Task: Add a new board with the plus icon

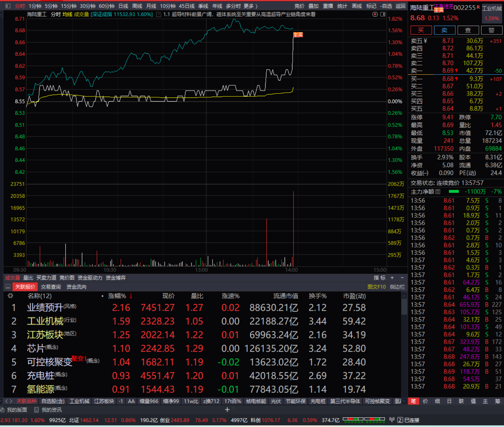Action: (x=227, y=410)
